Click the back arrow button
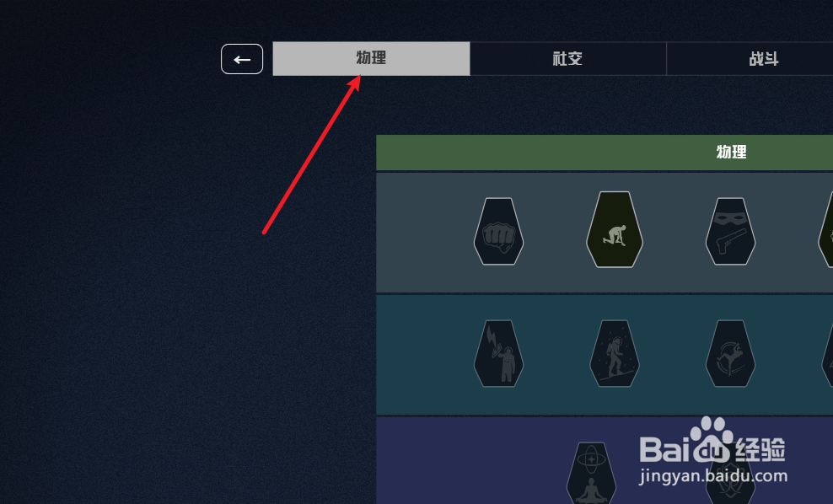Image resolution: width=833 pixels, height=504 pixels. click(x=242, y=59)
